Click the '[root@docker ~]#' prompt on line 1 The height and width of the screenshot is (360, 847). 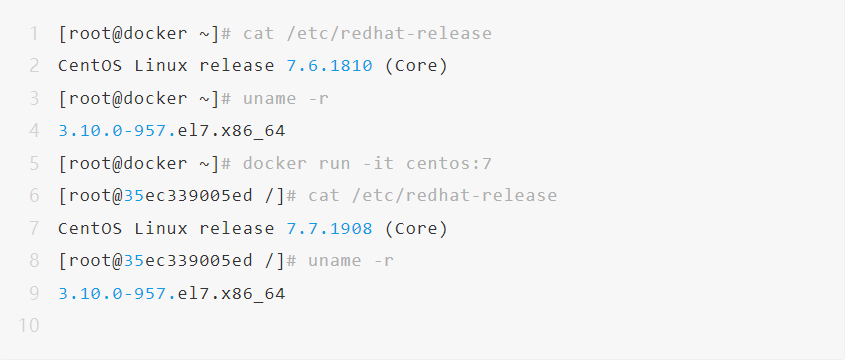click(145, 34)
